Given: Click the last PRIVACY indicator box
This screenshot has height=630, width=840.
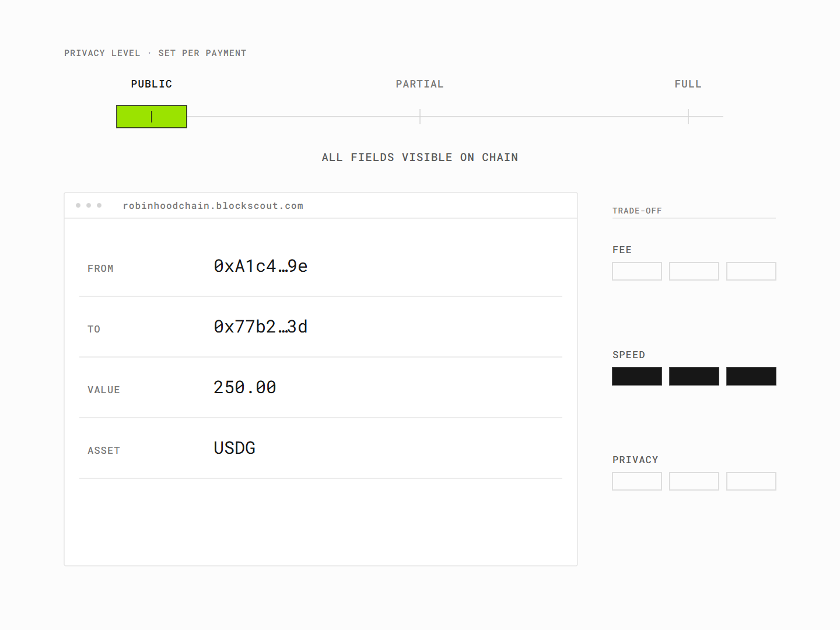Looking at the screenshot, I should (x=751, y=481).
